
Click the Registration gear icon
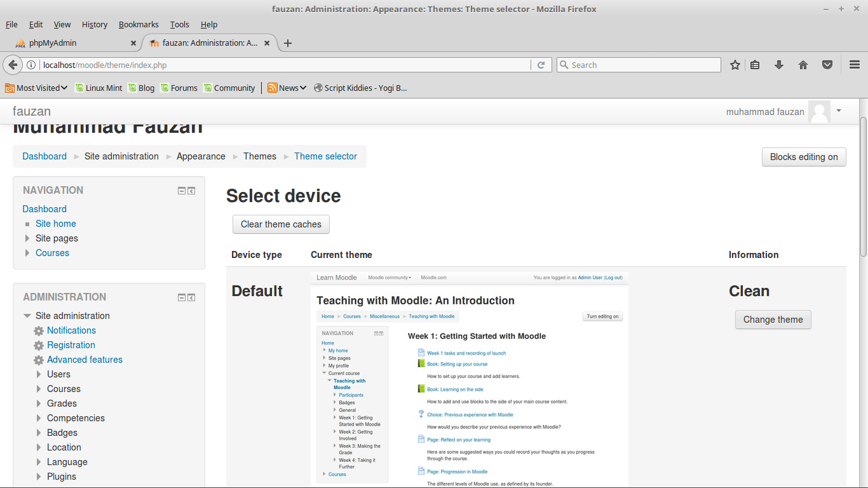pyautogui.click(x=38, y=345)
